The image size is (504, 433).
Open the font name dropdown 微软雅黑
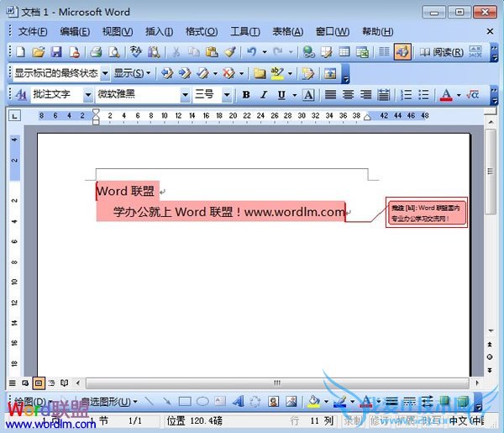coord(185,95)
